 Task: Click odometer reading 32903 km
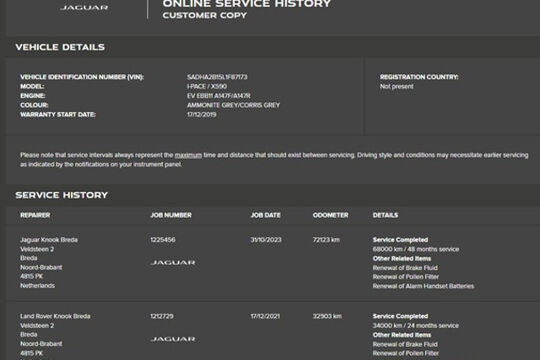click(327, 316)
